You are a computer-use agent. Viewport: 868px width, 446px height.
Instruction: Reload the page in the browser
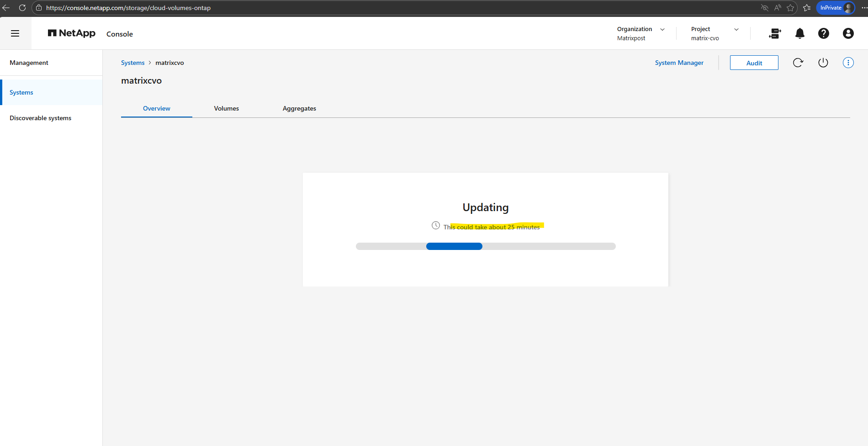click(x=22, y=8)
